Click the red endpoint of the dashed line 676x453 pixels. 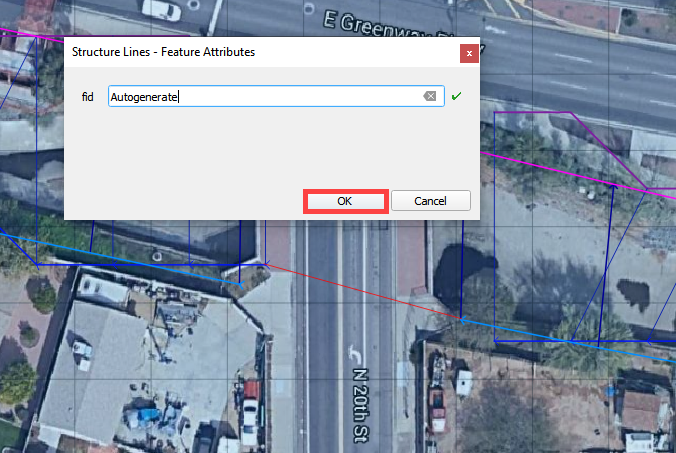pos(461,319)
